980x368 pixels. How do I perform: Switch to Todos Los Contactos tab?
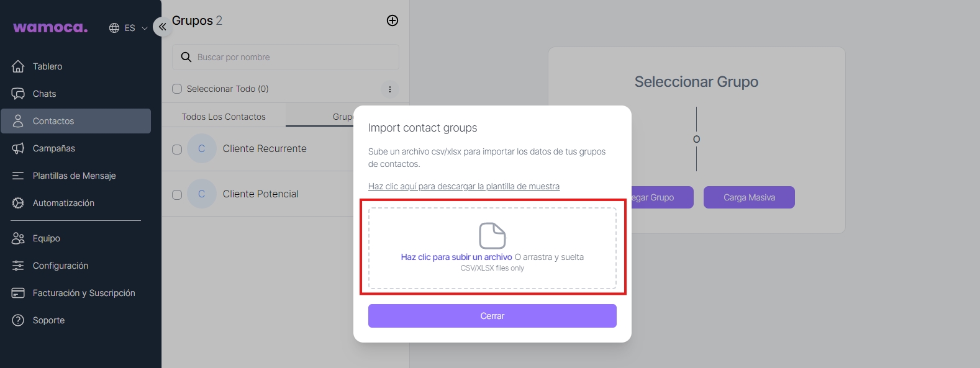(224, 117)
